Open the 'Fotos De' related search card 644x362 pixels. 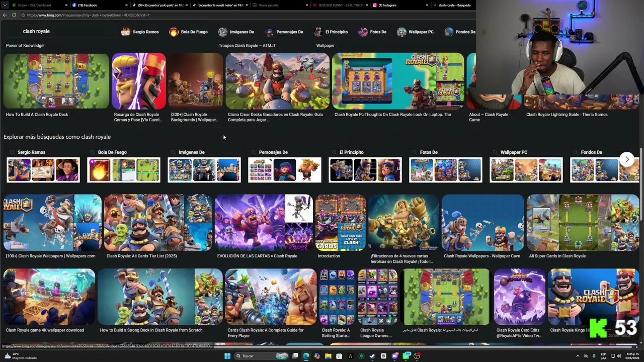pyautogui.click(x=445, y=165)
